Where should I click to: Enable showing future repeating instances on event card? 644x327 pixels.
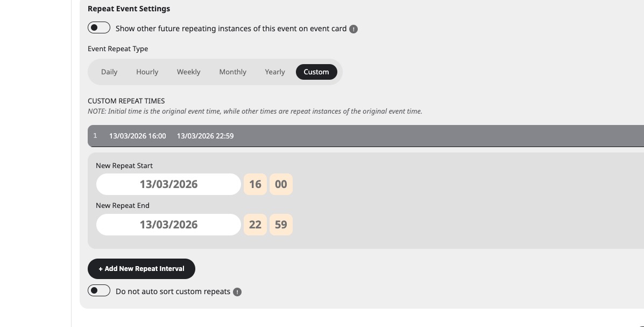point(99,28)
